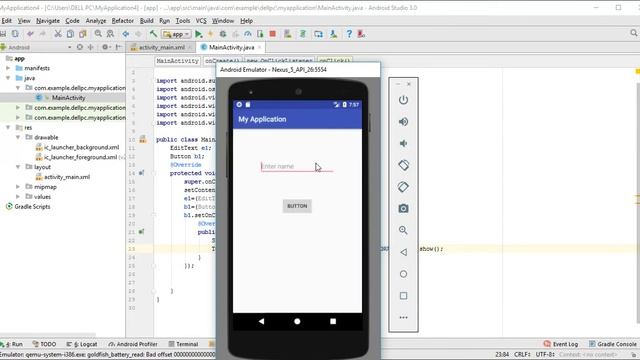
Task: Click the emulator zoom icon
Action: coord(403,230)
